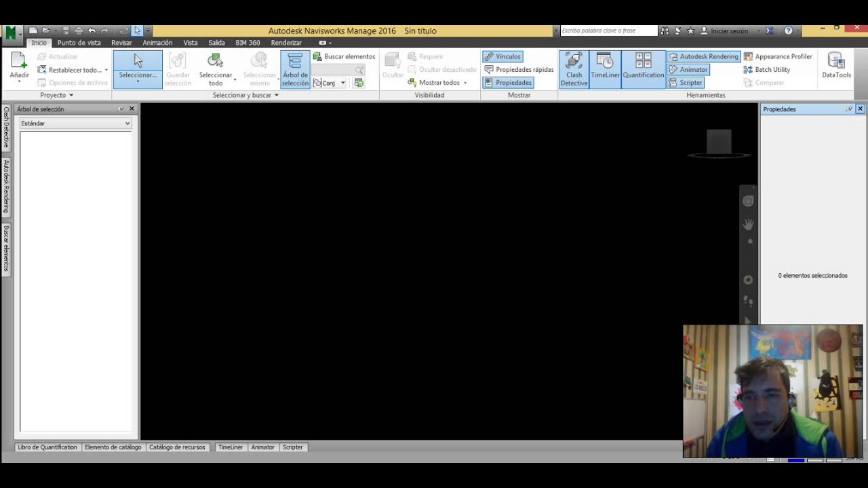The image size is (868, 488).
Task: Expand the Proyecto panel arrow
Action: pyautogui.click(x=71, y=95)
